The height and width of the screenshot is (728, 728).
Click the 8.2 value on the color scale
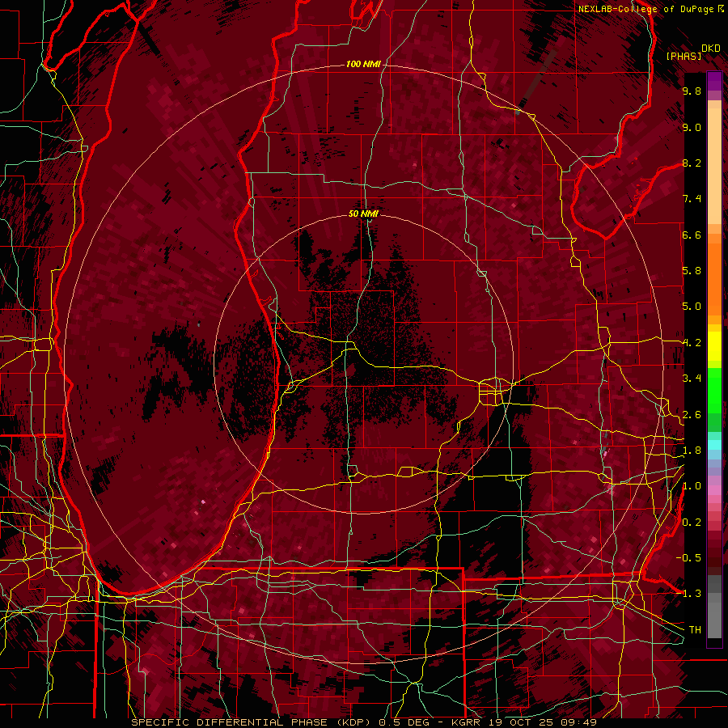[x=692, y=163]
